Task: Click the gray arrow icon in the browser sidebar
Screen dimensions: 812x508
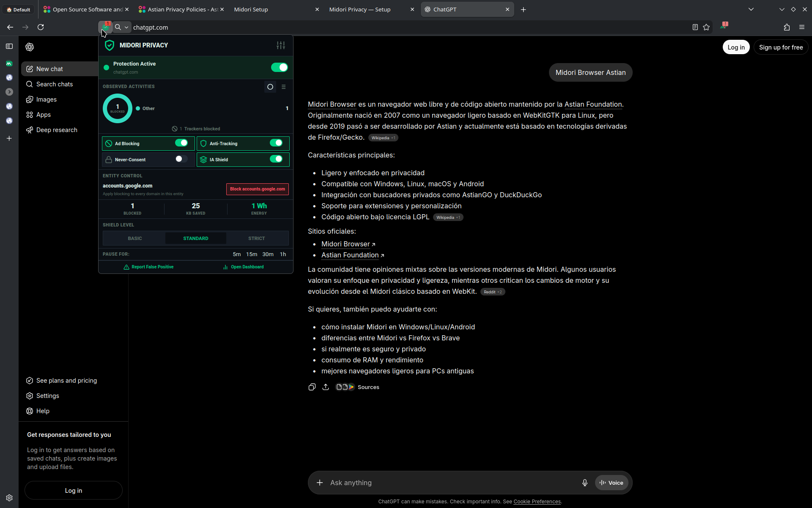Action: (9, 92)
